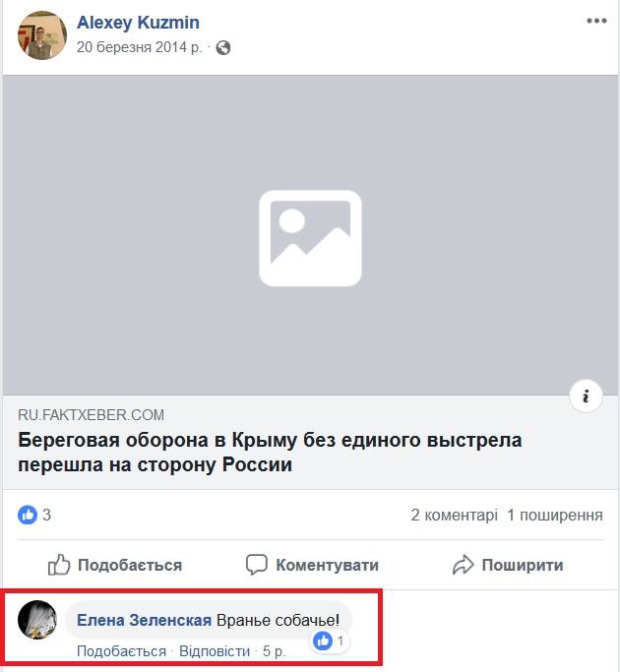Viewport: 620px width, 672px height.
Task: Click the share arrow icon beside Поширити
Action: [464, 565]
